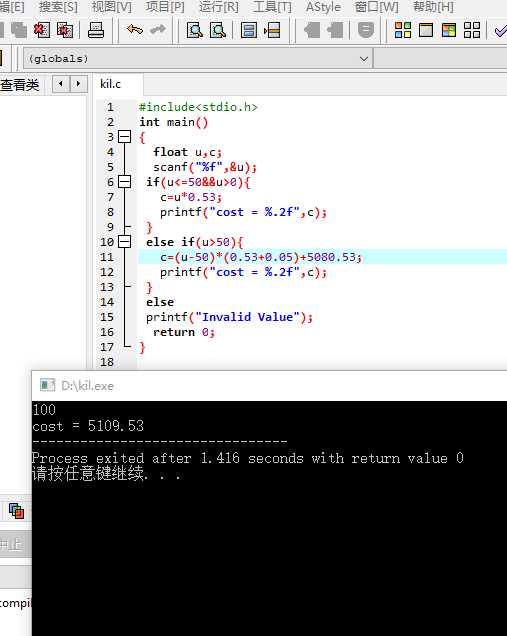Click 'Process exited after 1.416 seconds' line
This screenshot has width=507, height=636.
(x=247, y=458)
